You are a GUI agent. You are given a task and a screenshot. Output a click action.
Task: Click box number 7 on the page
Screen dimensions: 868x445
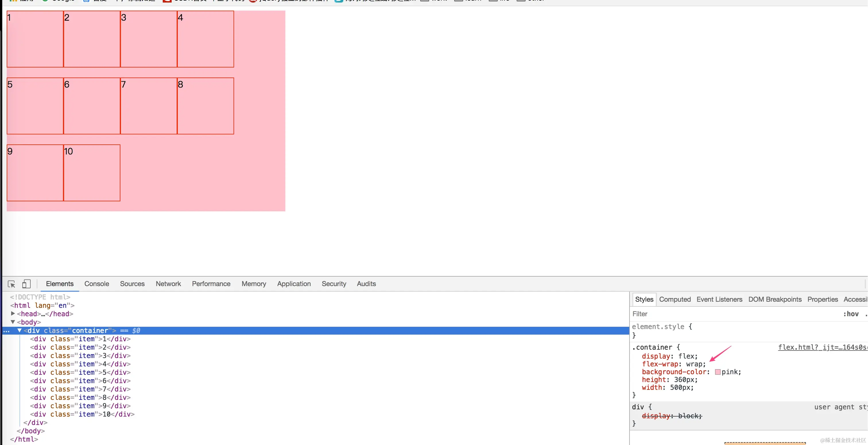[149, 106]
